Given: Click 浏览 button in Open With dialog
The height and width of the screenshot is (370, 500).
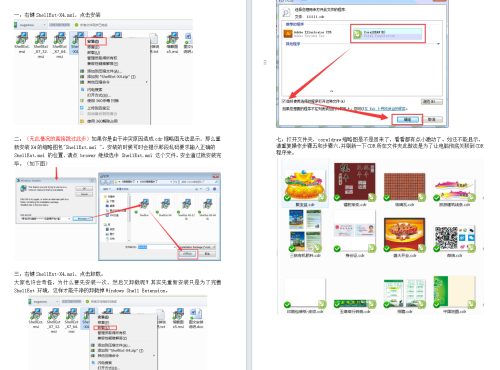Looking at the screenshot, I should pyautogui.click(x=432, y=102).
